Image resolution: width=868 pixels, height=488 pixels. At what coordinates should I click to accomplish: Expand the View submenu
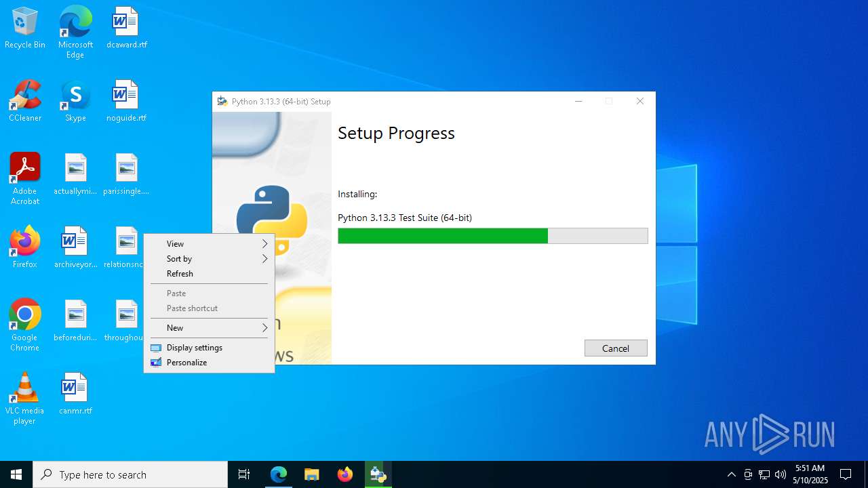(209, 244)
